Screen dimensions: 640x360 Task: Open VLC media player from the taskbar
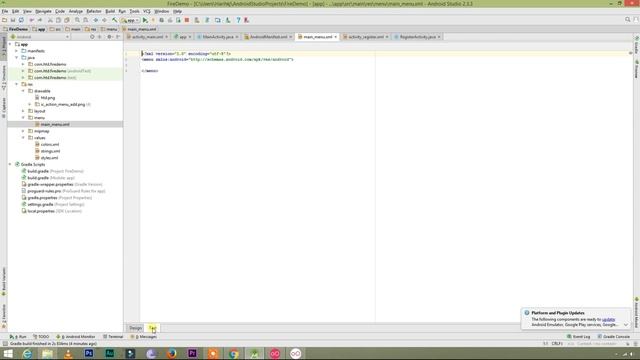pyautogui.click(x=68, y=353)
